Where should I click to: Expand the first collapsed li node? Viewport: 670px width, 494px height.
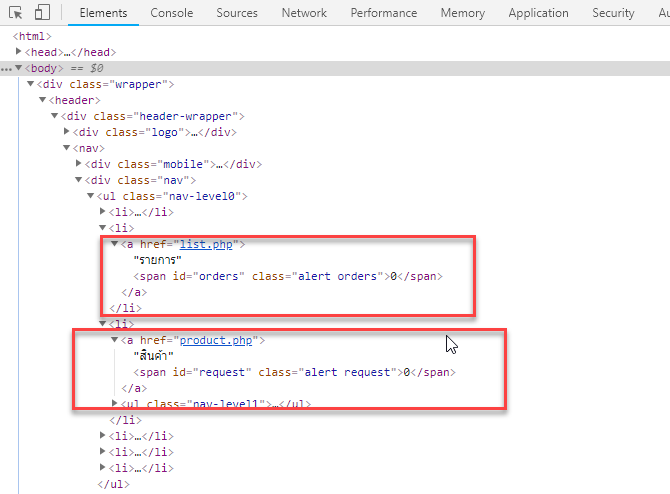point(102,212)
